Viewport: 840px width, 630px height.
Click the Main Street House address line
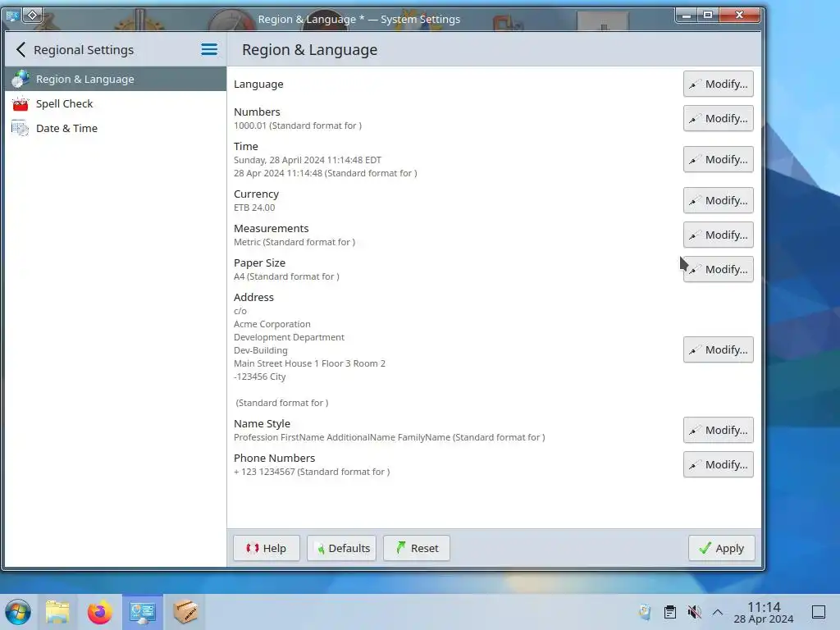pos(309,363)
